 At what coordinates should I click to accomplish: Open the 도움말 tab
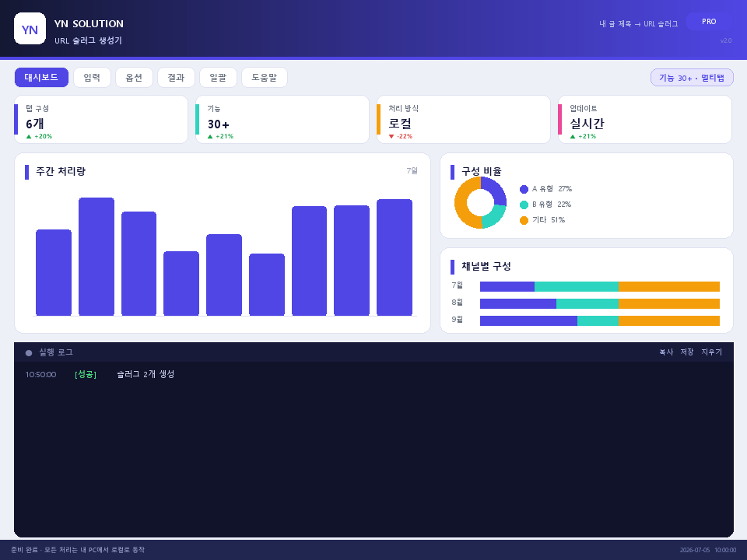tap(265, 77)
